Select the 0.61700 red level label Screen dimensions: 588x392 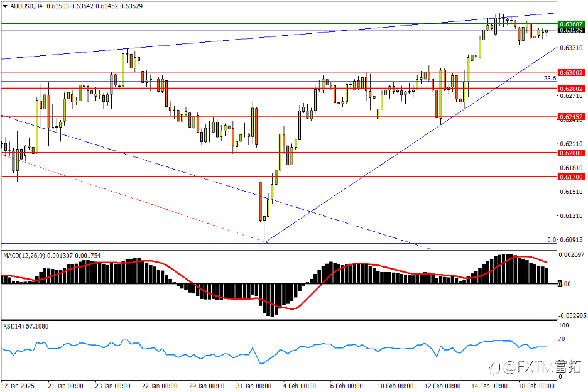571,177
